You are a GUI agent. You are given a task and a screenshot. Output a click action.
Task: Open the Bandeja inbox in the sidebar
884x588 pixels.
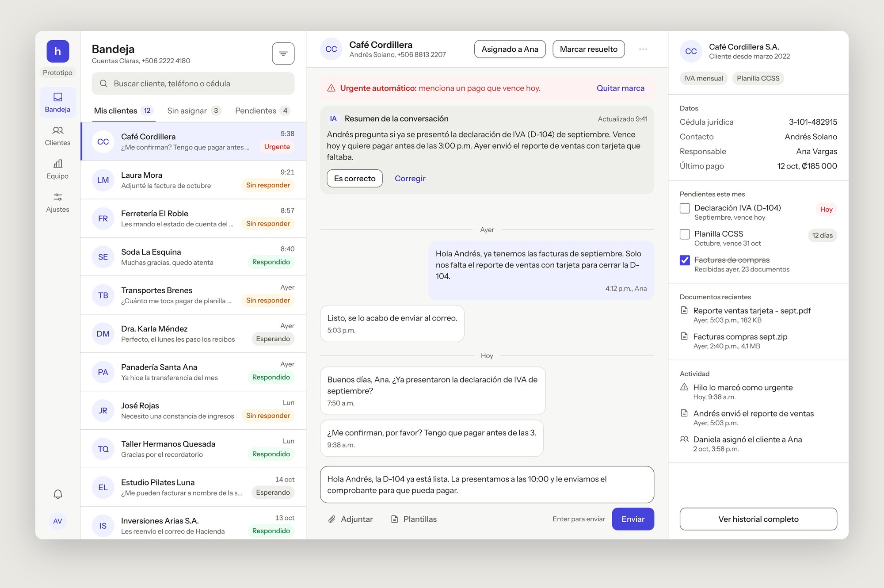[57, 103]
